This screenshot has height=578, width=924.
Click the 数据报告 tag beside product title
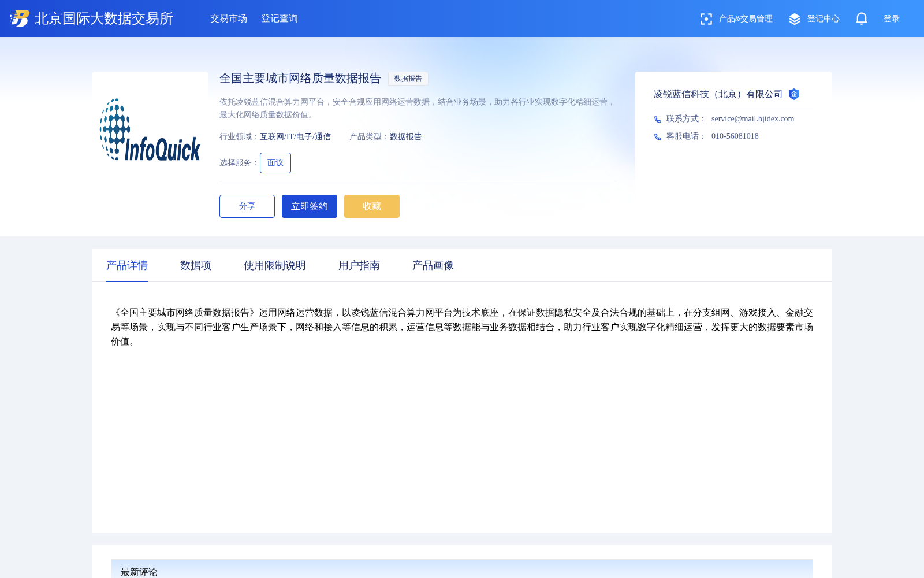click(408, 79)
